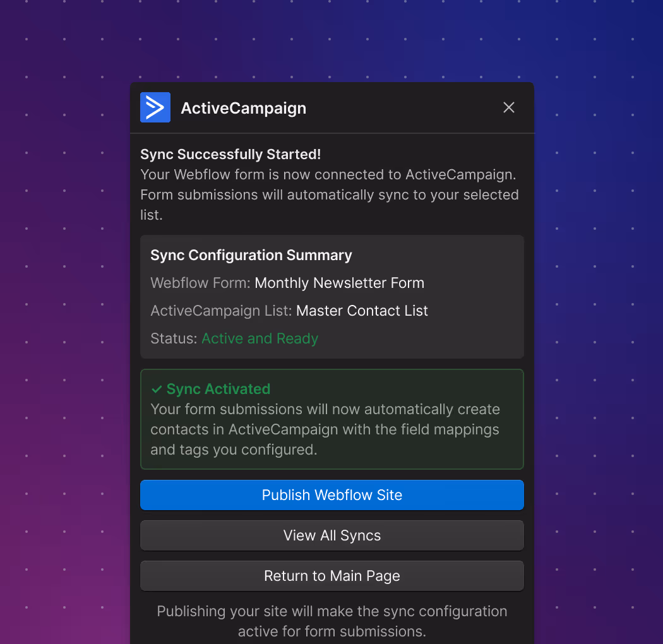Select the 'Active and Ready' status text

[260, 338]
